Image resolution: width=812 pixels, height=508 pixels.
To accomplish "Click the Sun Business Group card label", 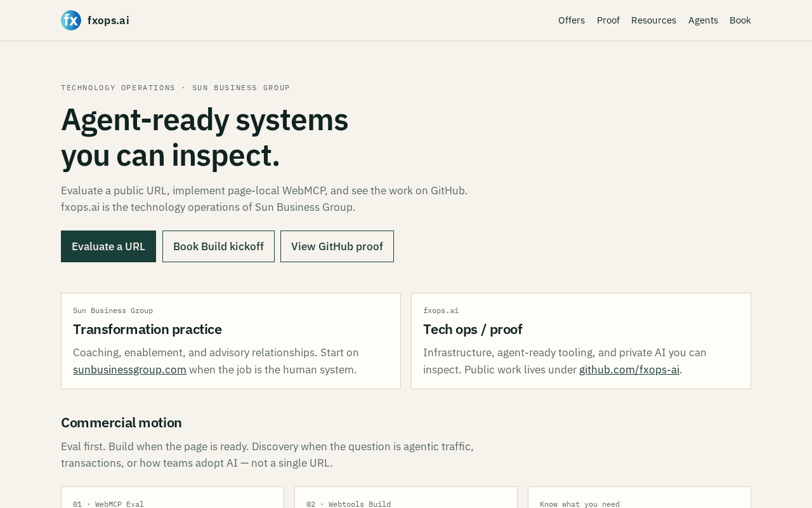I will [x=113, y=311].
